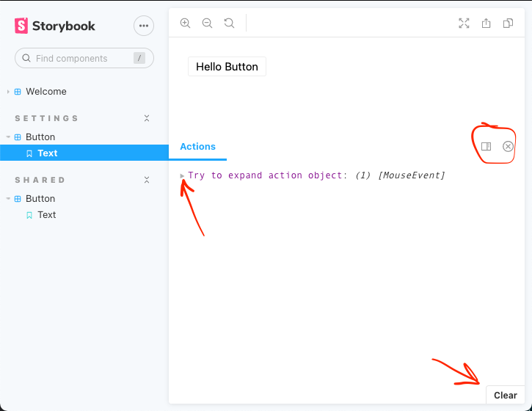Image resolution: width=532 pixels, height=411 pixels.
Task: Zoom in on the preview
Action: 185,23
